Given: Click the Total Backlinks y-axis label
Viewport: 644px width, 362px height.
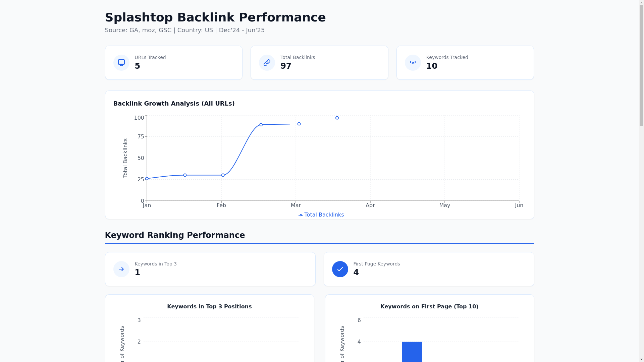Looking at the screenshot, I should pyautogui.click(x=125, y=158).
